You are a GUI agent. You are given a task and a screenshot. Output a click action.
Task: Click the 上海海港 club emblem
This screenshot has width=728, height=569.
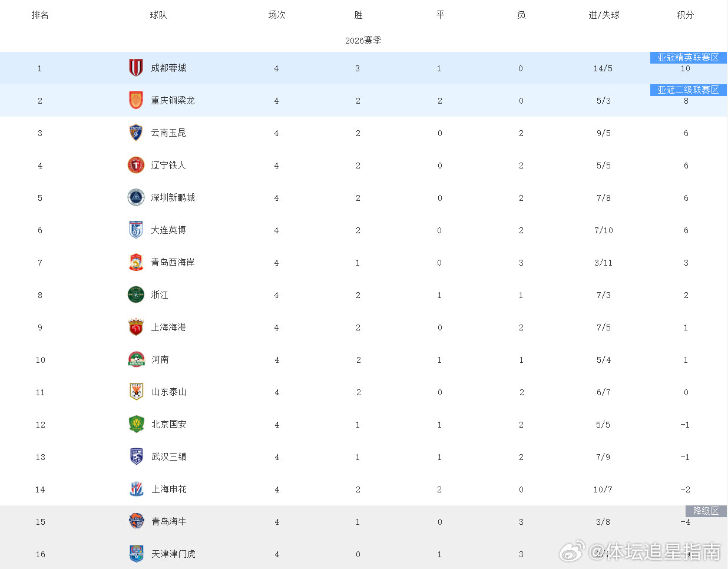tap(136, 327)
